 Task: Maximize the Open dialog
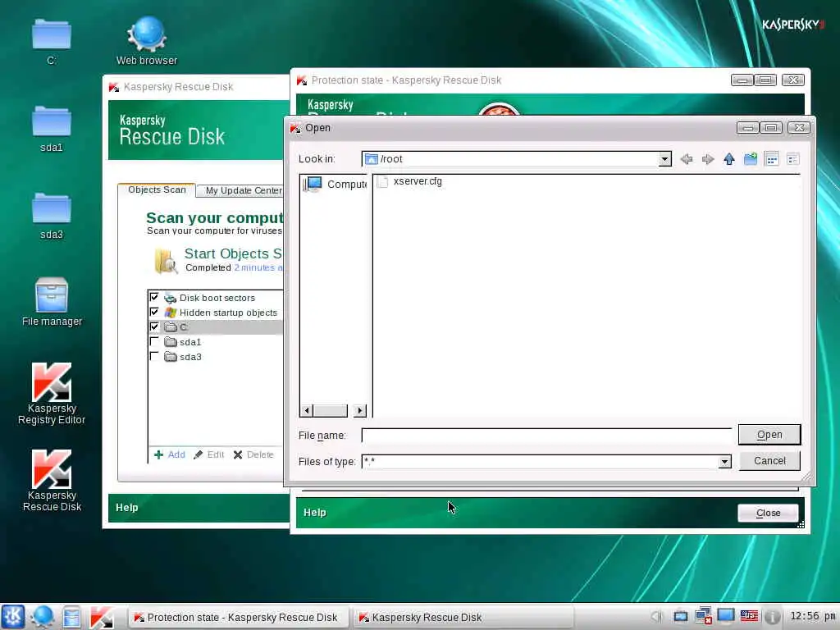click(771, 127)
